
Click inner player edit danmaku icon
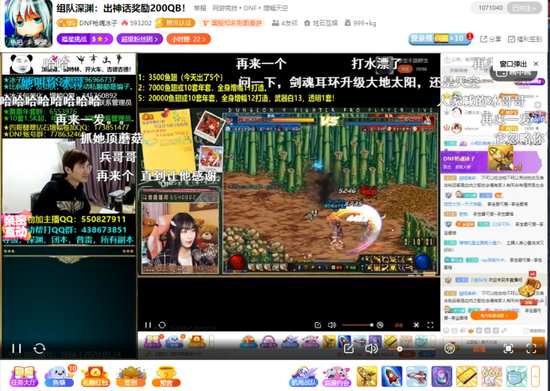click(x=318, y=325)
